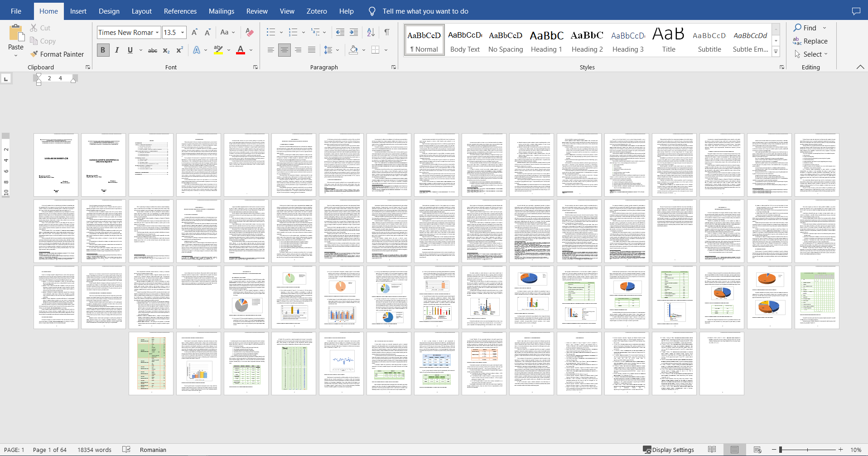
Task: Open the font size dropdown
Action: (183, 32)
